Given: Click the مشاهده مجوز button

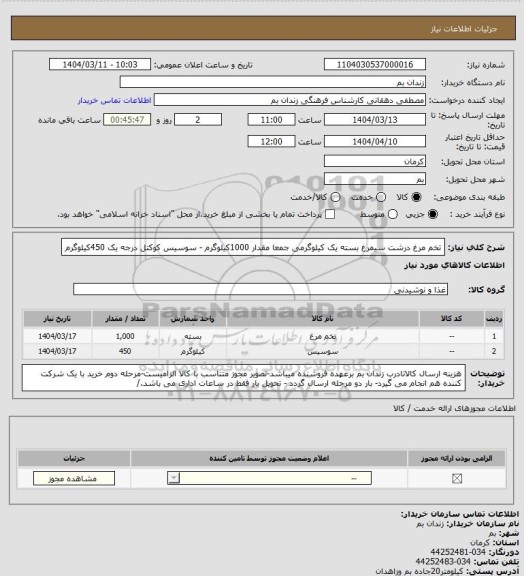Looking at the screenshot, I should point(74,478).
